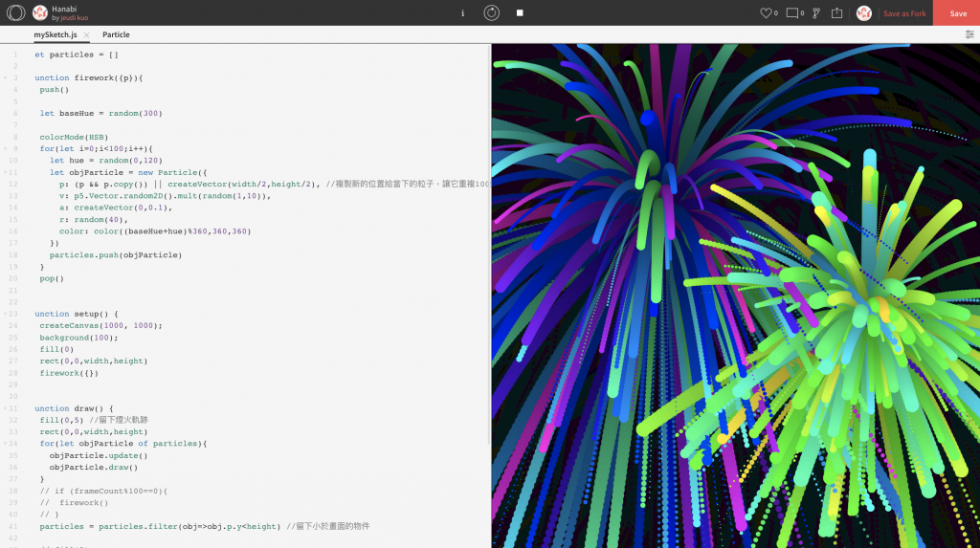Click code line 'background(100);'
This screenshot has height=548, width=980.
click(78, 338)
